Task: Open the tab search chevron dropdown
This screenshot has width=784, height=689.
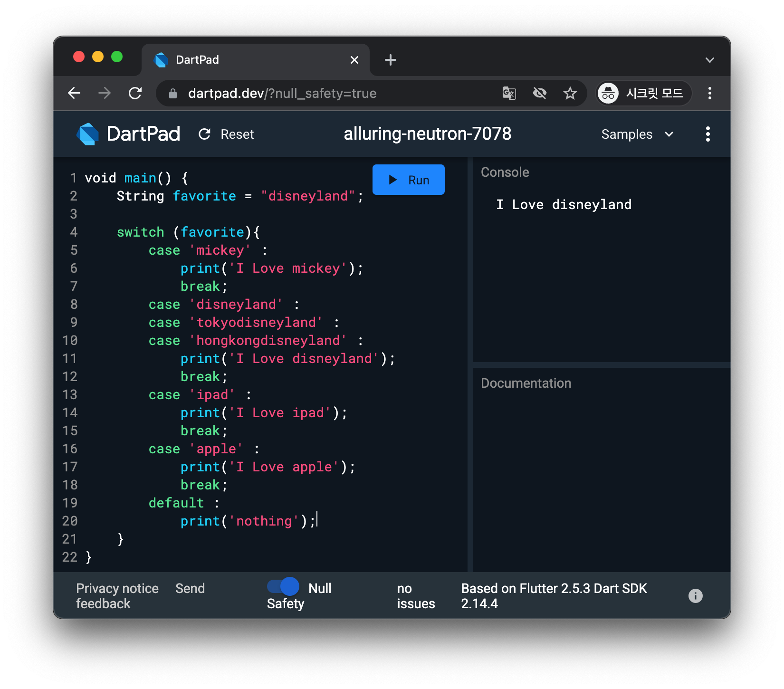Action: point(710,60)
